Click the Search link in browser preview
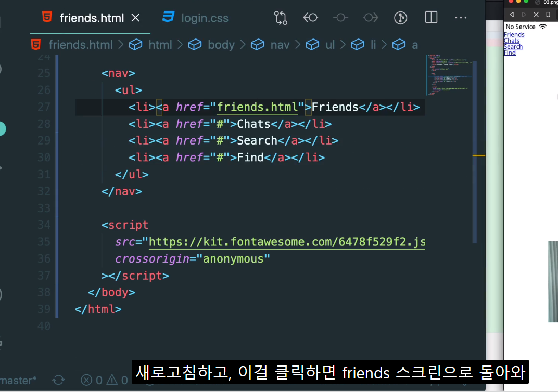This screenshot has height=392, width=558. [513, 47]
